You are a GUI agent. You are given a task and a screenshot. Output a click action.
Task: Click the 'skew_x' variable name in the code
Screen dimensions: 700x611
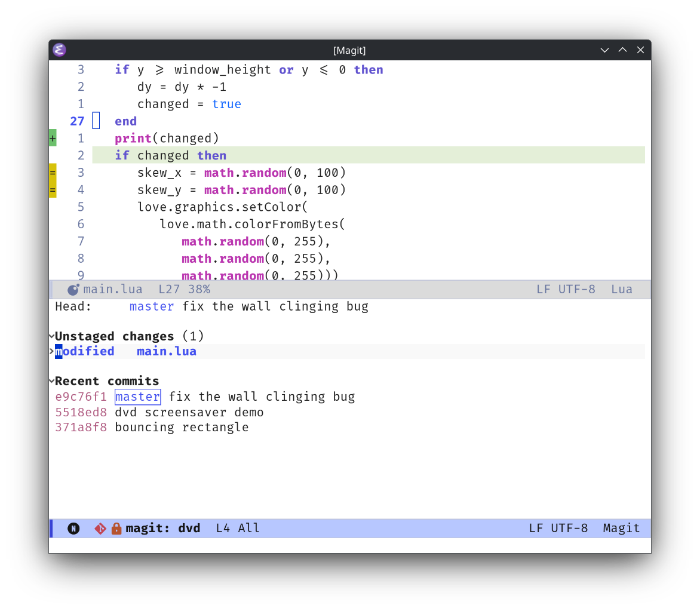[x=159, y=173]
